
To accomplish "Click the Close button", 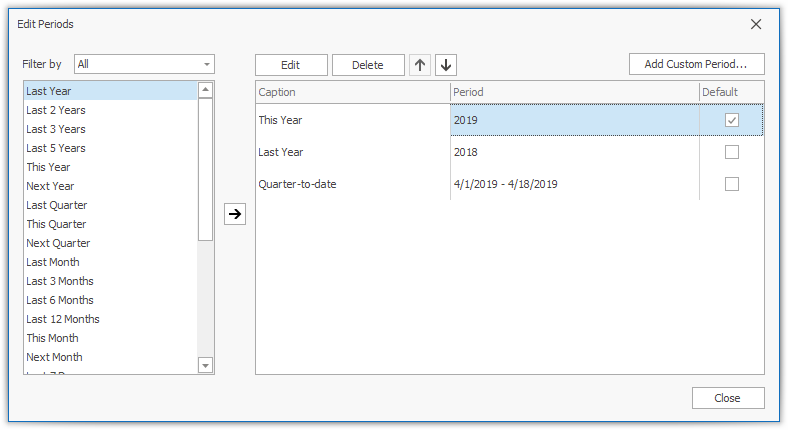I will point(727,398).
